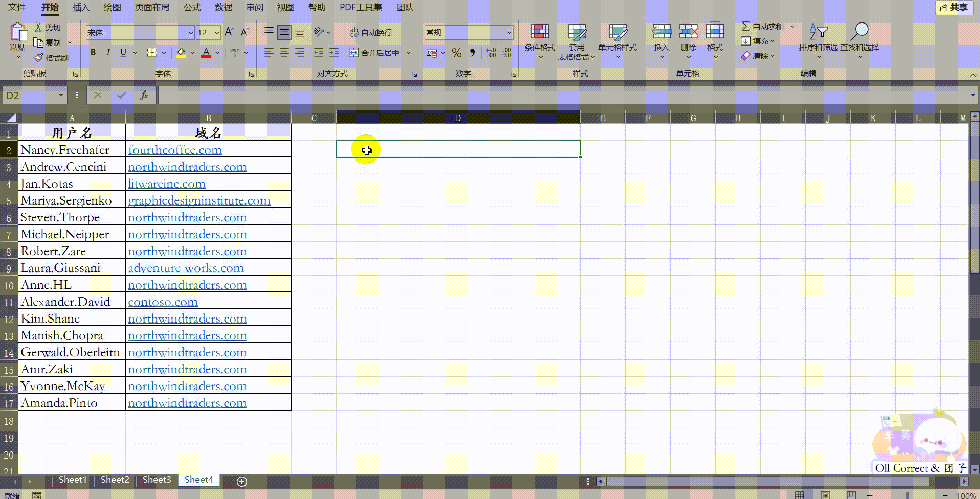Toggle underline formatting
The image size is (980, 499).
point(123,52)
